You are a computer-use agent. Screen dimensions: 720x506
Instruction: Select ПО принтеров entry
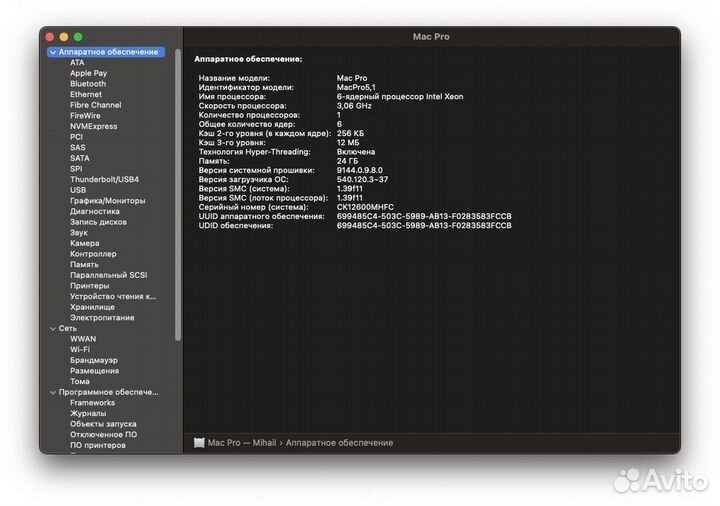coord(97,445)
